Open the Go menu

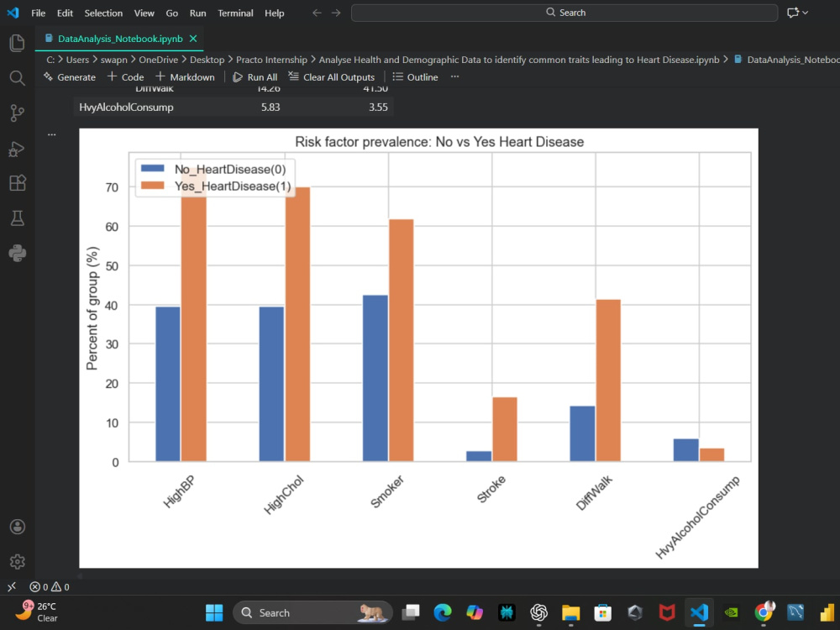(x=172, y=13)
